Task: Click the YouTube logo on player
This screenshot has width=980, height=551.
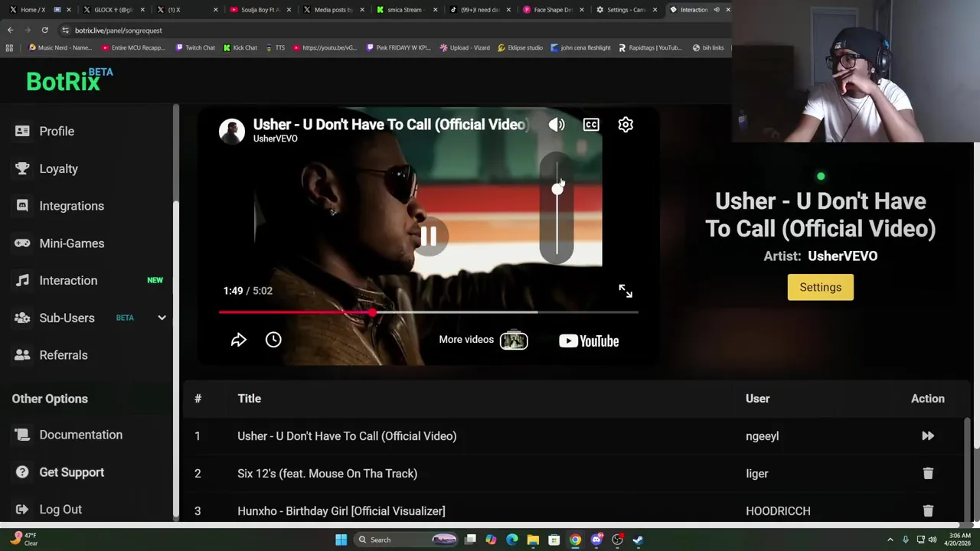Action: [x=589, y=341]
